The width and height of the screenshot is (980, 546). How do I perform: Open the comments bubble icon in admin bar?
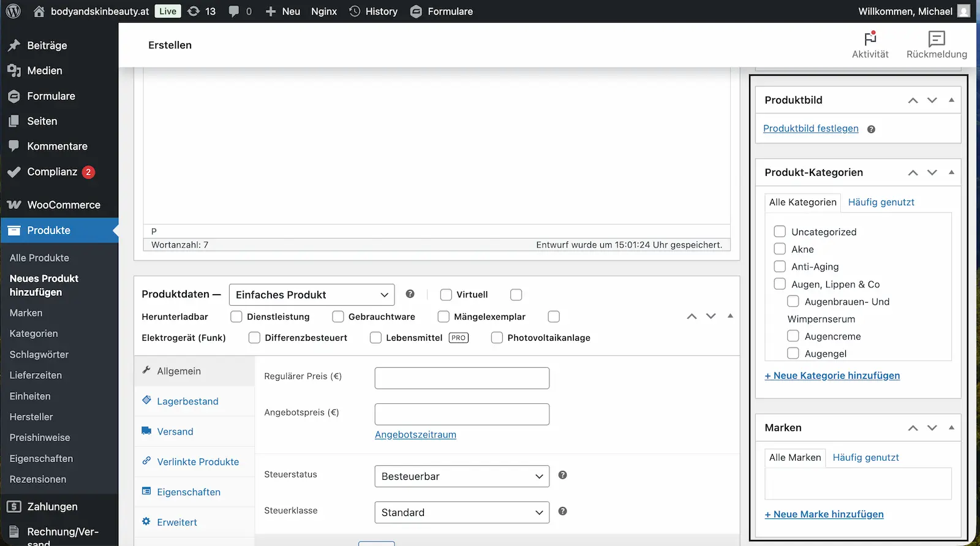(x=234, y=11)
